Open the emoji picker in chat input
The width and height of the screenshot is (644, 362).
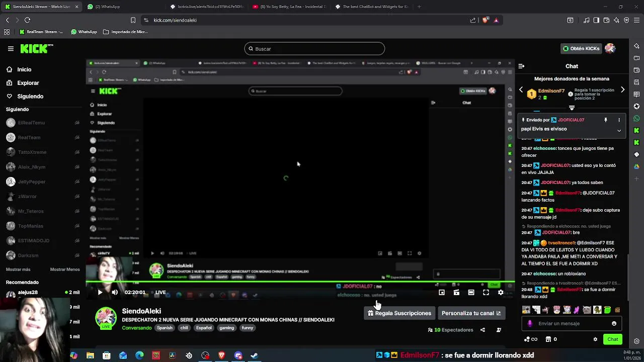[614, 323]
